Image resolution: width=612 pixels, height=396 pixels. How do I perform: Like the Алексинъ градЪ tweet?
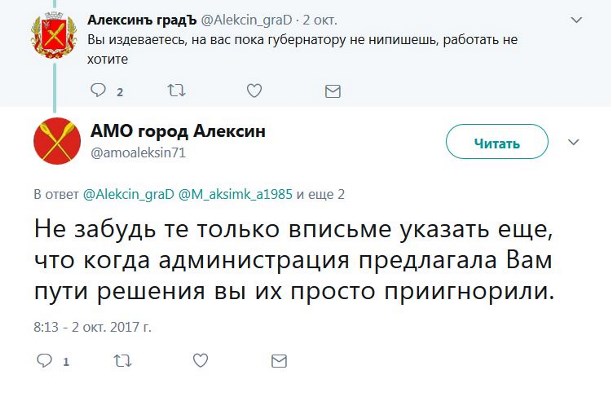tap(254, 91)
